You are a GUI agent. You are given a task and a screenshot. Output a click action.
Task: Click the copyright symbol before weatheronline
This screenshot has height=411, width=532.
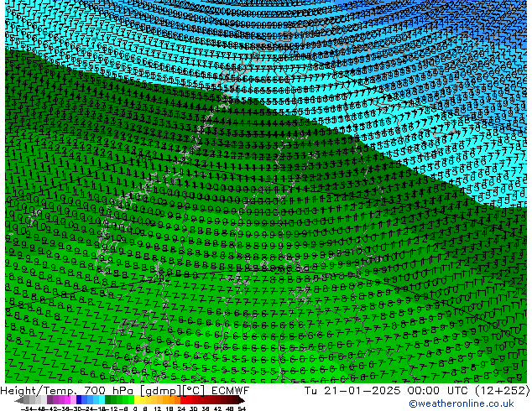coord(413,403)
